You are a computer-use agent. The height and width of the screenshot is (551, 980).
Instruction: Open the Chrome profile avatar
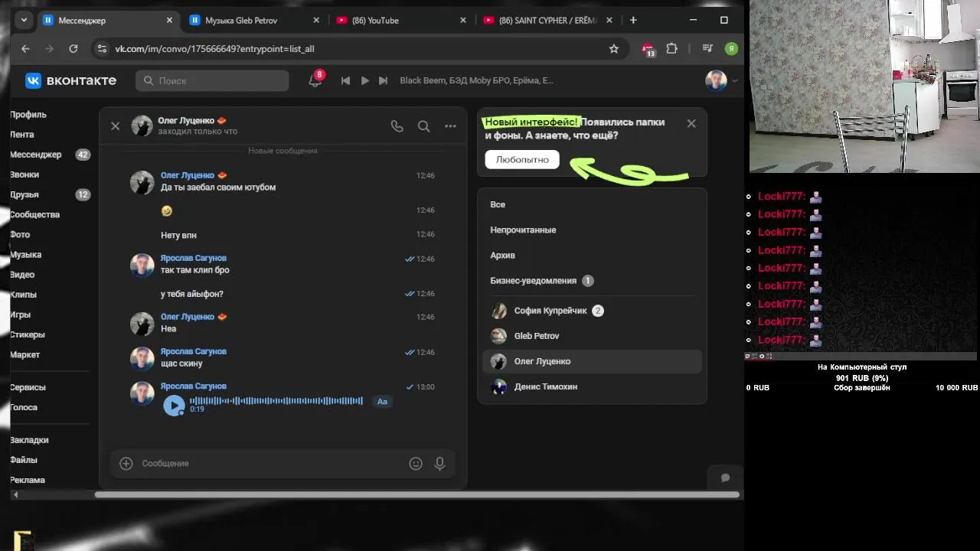tap(731, 48)
